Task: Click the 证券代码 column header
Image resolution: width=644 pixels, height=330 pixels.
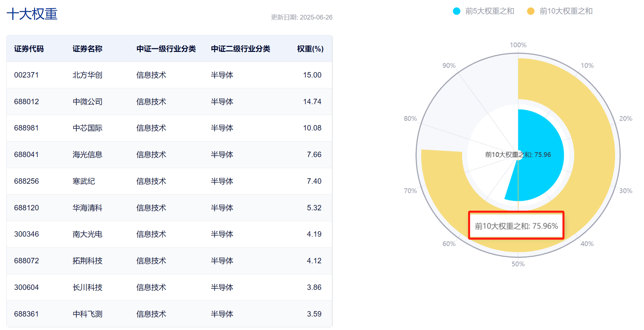Action: pyautogui.click(x=29, y=49)
